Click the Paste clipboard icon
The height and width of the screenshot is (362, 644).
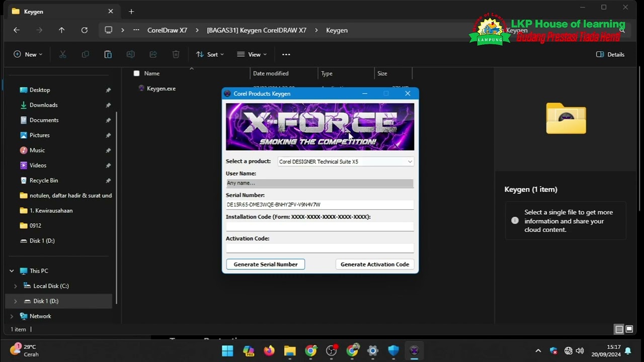click(x=108, y=54)
